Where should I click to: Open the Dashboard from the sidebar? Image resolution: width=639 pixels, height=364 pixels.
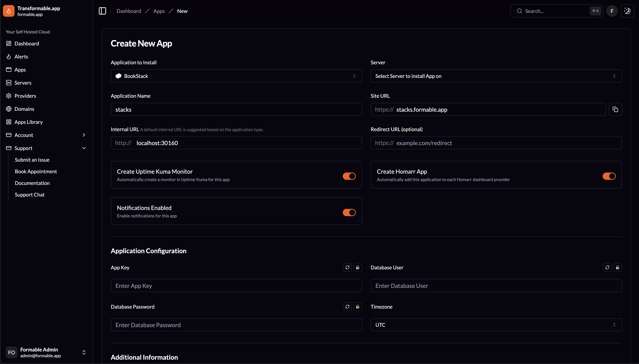[x=27, y=43]
